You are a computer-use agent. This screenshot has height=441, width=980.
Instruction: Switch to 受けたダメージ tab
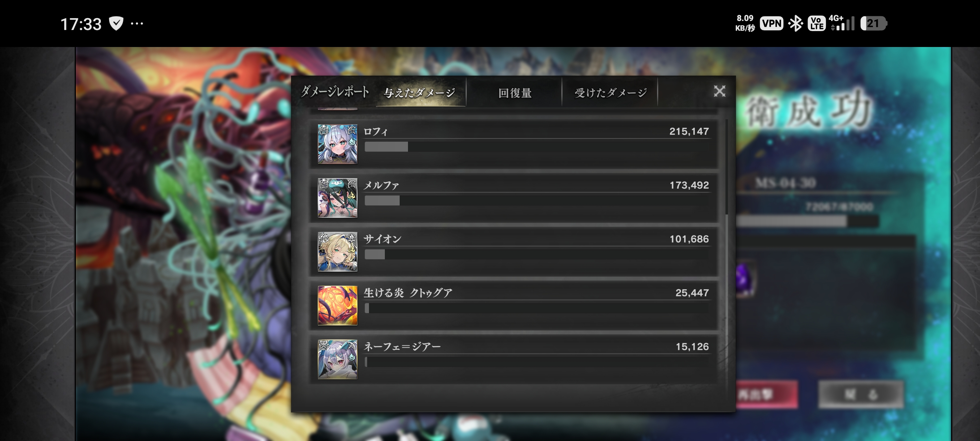click(610, 93)
